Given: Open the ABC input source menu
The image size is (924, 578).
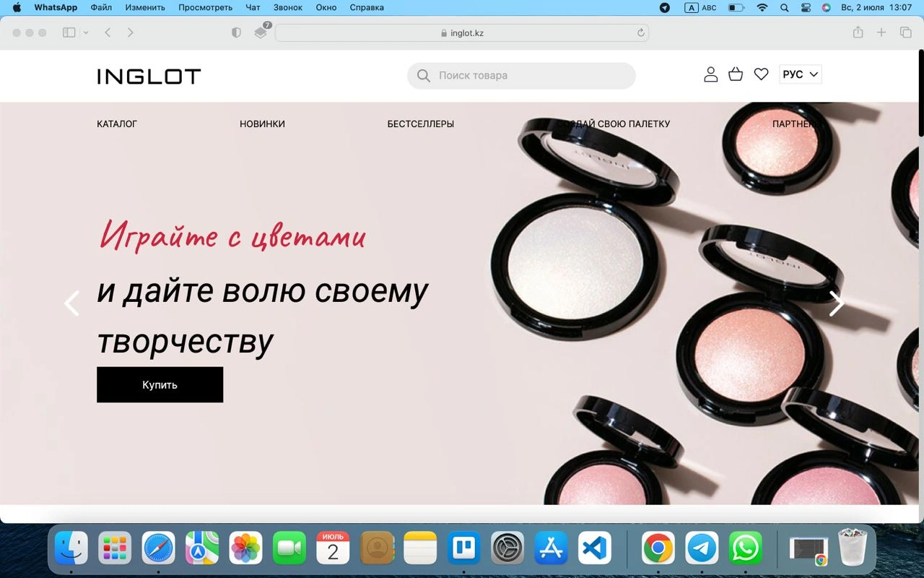Looking at the screenshot, I should coord(700,8).
